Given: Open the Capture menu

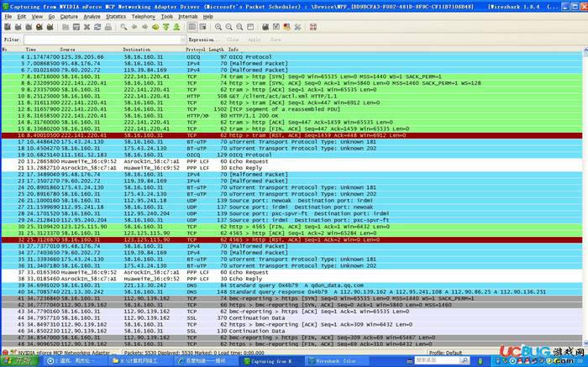Looking at the screenshot, I should click(69, 17).
